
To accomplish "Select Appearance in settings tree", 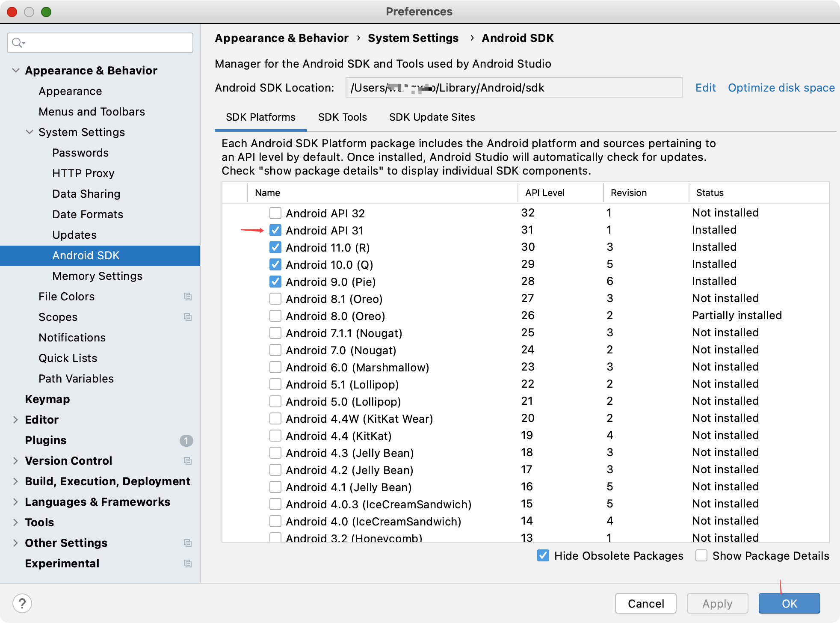I will tap(70, 91).
